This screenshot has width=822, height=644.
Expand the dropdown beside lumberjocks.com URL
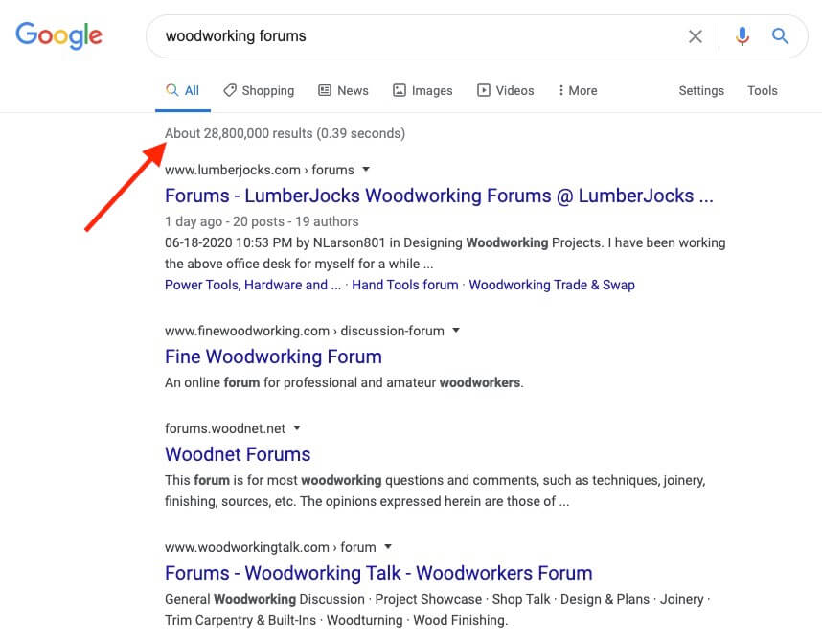[364, 170]
